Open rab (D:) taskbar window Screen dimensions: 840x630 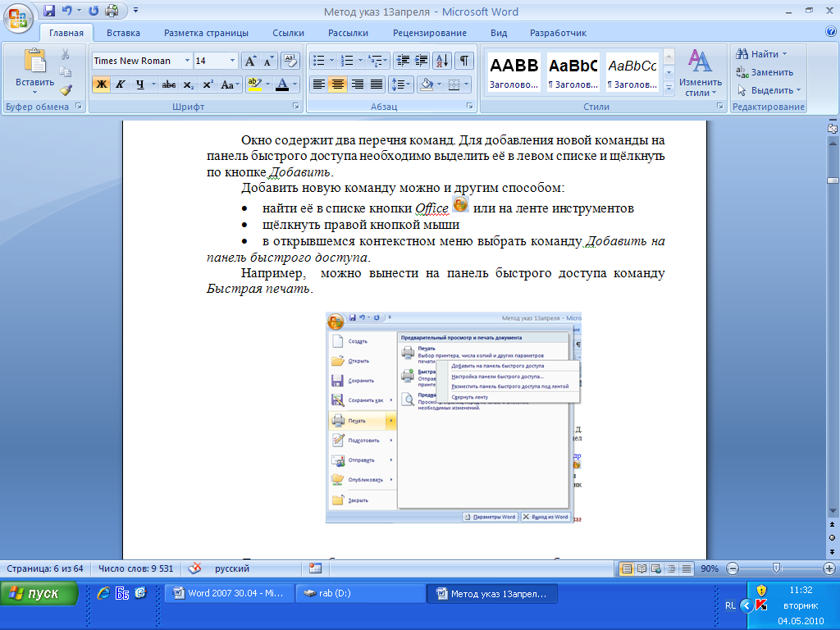click(x=361, y=594)
